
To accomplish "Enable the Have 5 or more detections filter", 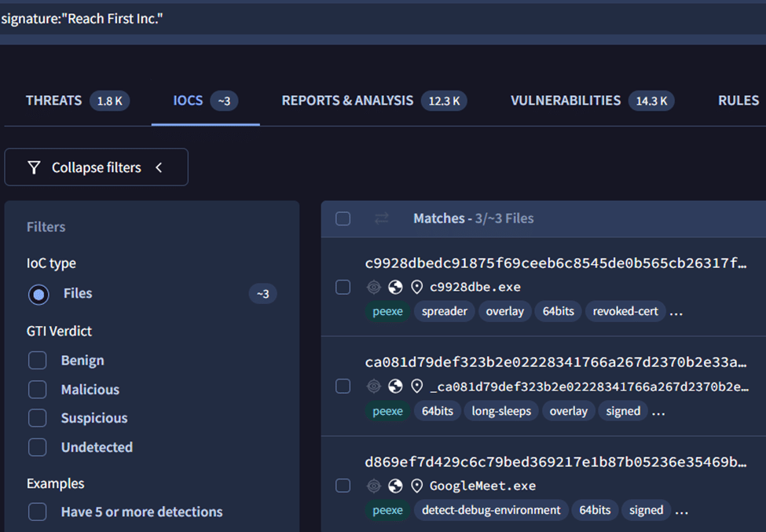I will tap(38, 512).
